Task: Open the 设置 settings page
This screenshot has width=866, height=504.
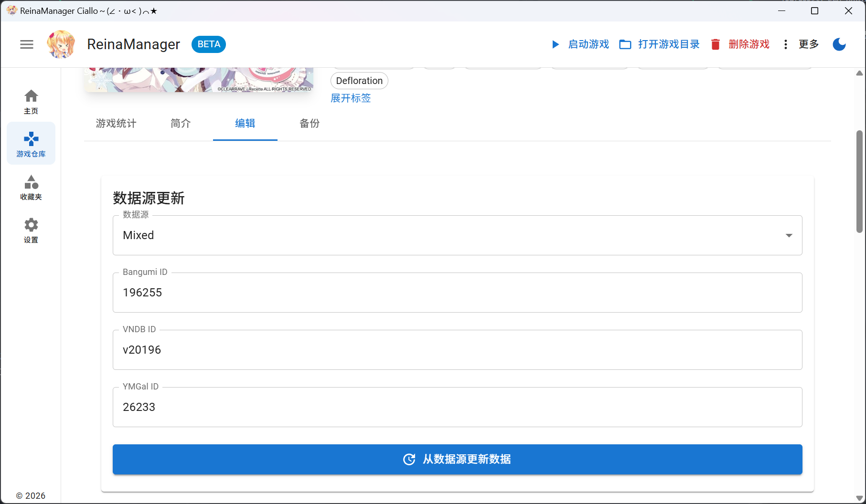Action: point(31,230)
